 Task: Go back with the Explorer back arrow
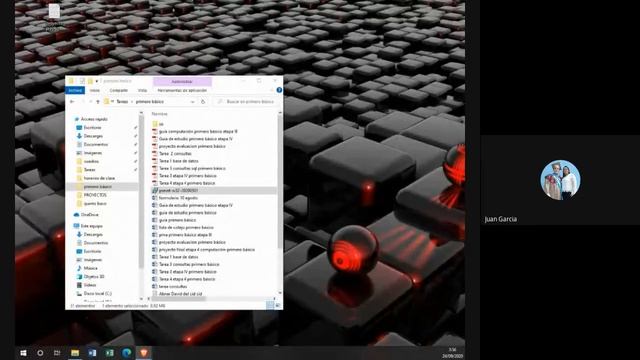72,102
